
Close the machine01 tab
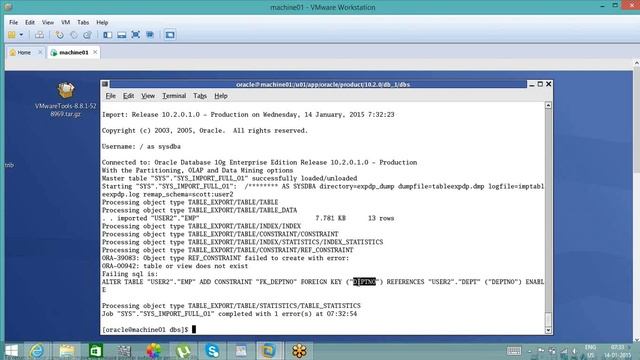(x=95, y=52)
